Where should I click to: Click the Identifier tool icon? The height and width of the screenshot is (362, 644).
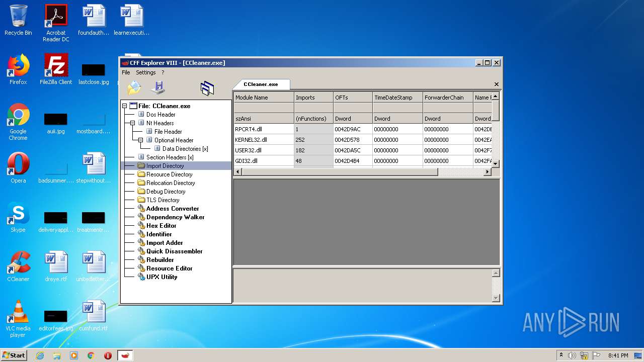coord(141,234)
